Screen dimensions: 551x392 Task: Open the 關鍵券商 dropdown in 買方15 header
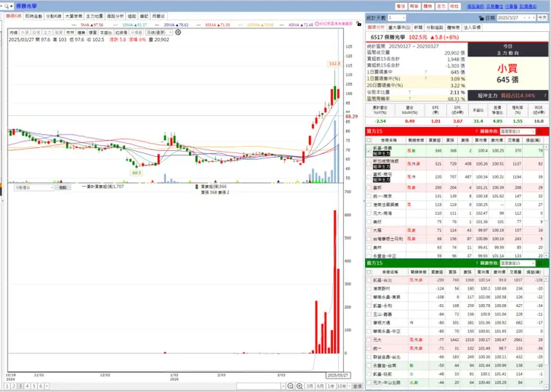tap(517, 132)
